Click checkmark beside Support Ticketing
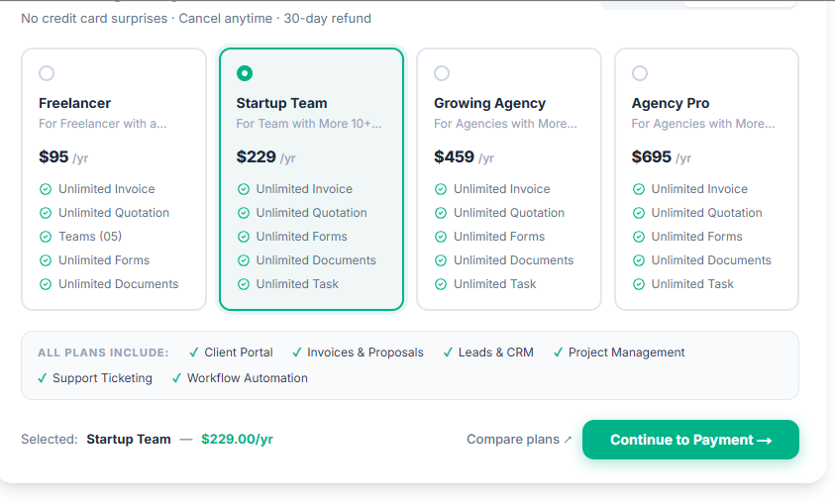Screen dimensions: 835x504 (42, 378)
